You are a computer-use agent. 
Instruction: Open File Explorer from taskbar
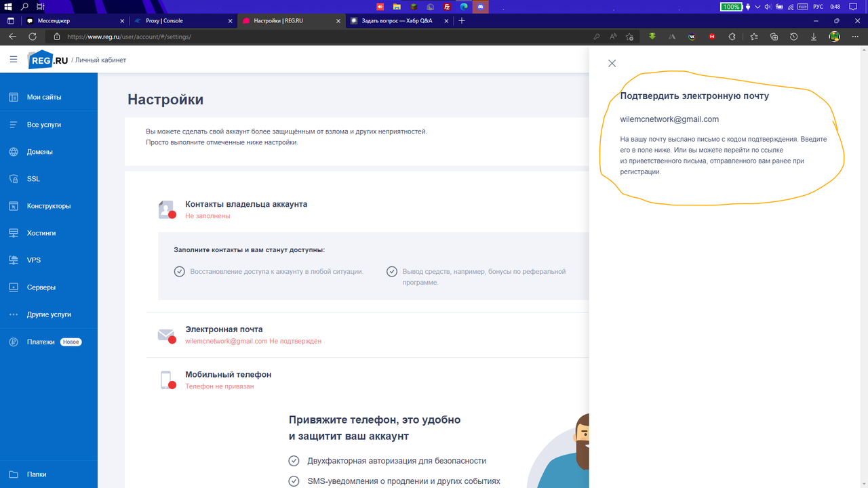click(397, 6)
